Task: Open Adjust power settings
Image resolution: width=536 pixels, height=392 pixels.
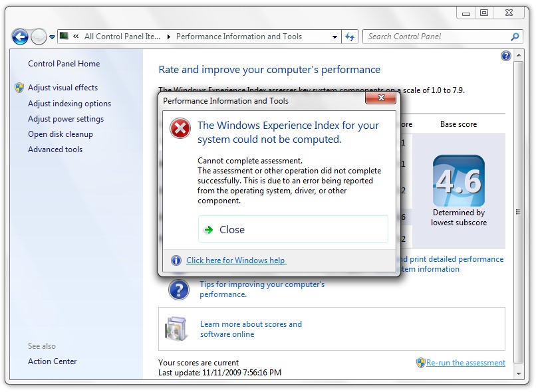Action: click(66, 119)
